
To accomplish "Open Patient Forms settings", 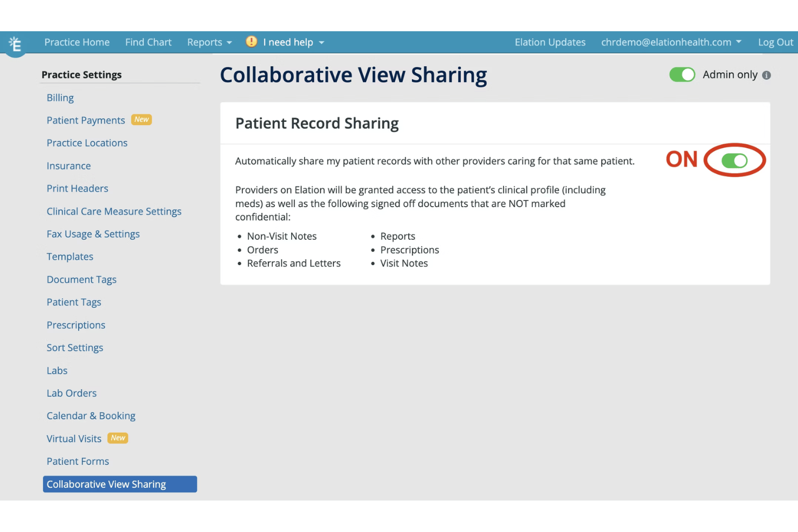I will click(x=78, y=461).
